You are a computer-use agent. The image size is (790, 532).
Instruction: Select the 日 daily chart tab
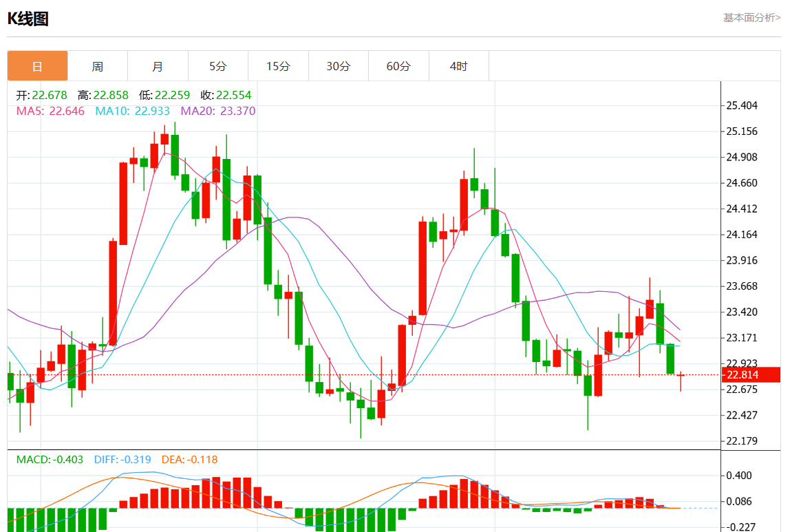(37, 66)
